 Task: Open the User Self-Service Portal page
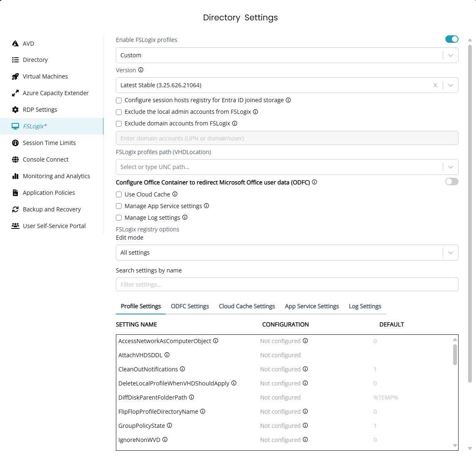[54, 226]
